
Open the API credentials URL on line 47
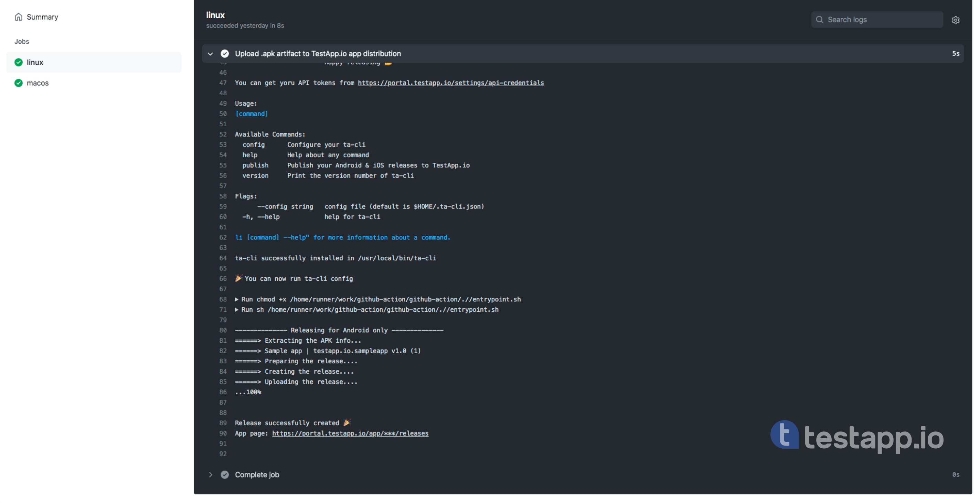coord(451,83)
